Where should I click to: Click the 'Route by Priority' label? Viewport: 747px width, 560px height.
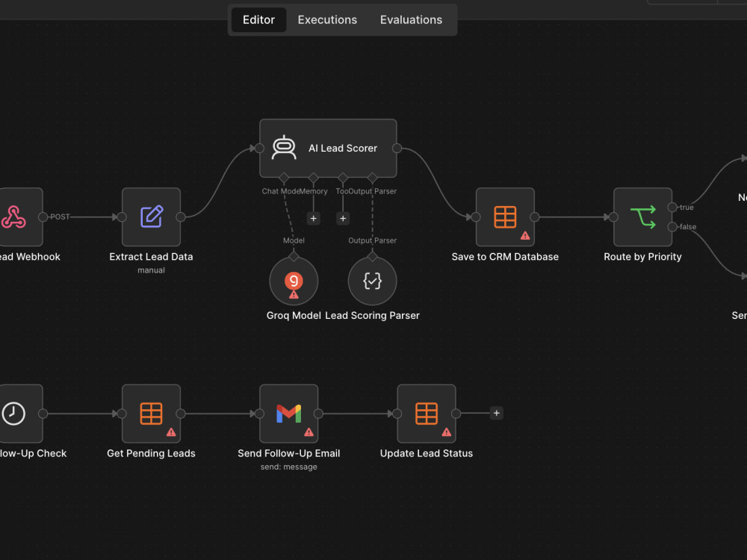point(642,257)
